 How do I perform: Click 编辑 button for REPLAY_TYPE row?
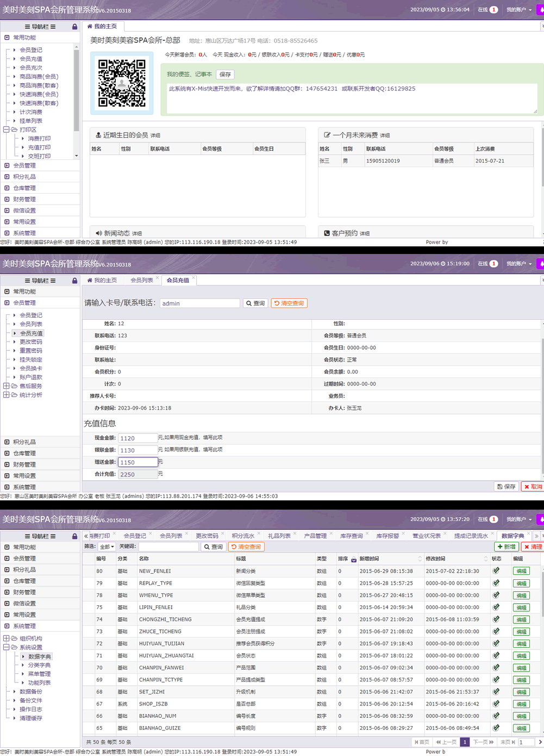(521, 583)
